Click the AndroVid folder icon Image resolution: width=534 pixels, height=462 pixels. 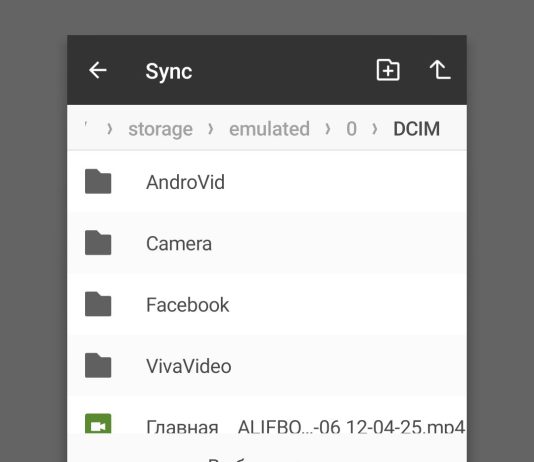(98, 181)
